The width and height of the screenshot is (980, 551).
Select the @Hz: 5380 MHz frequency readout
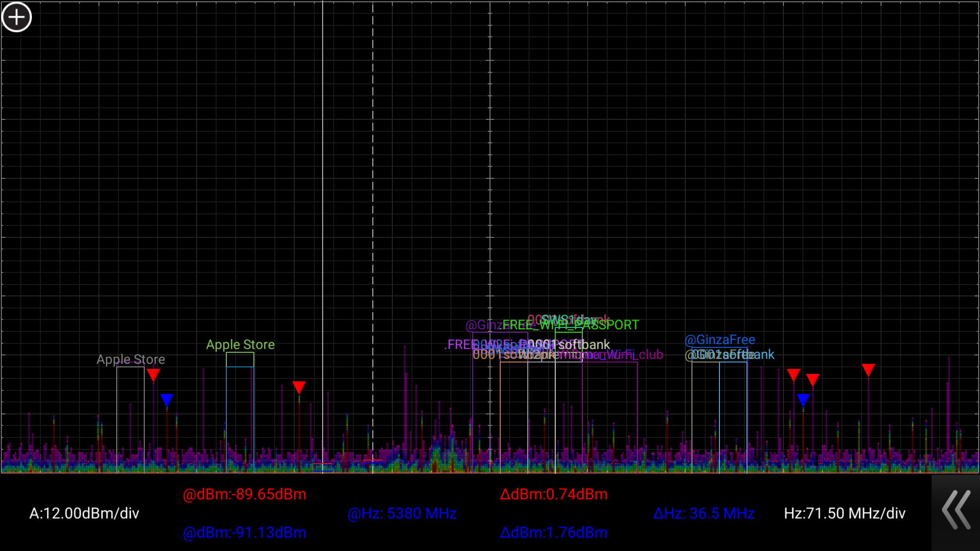(x=402, y=513)
